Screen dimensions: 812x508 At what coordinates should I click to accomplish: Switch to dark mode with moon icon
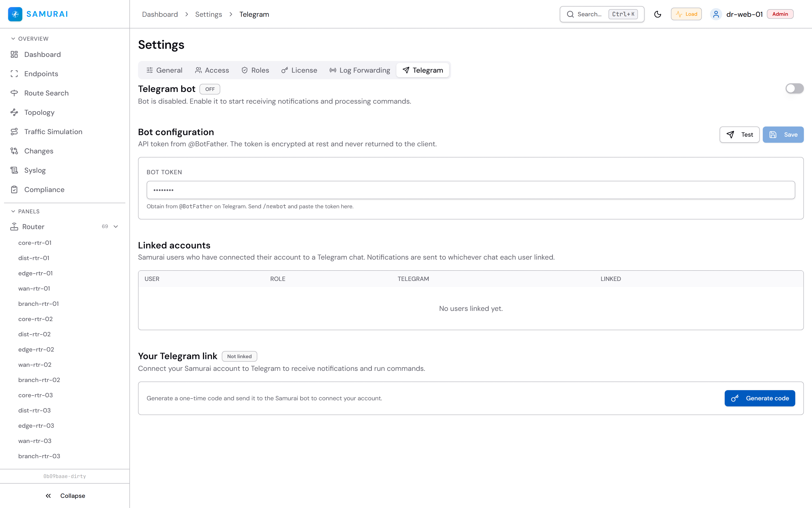(658, 14)
